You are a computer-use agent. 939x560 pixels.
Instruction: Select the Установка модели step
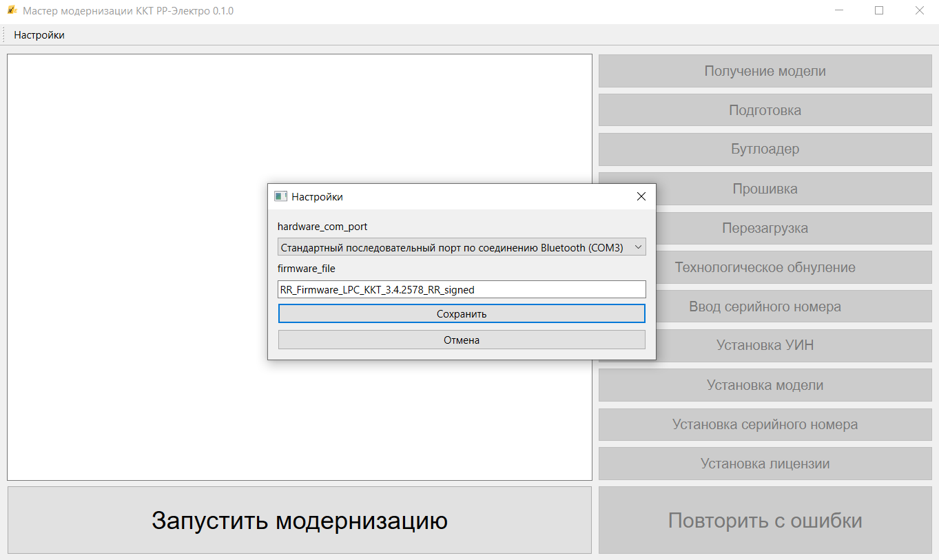(x=765, y=385)
